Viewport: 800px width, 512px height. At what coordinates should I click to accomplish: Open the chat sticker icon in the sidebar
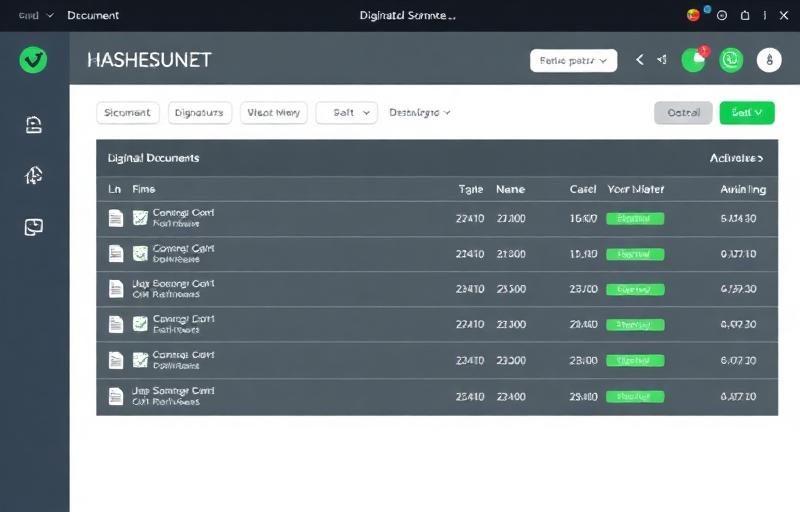[34, 227]
